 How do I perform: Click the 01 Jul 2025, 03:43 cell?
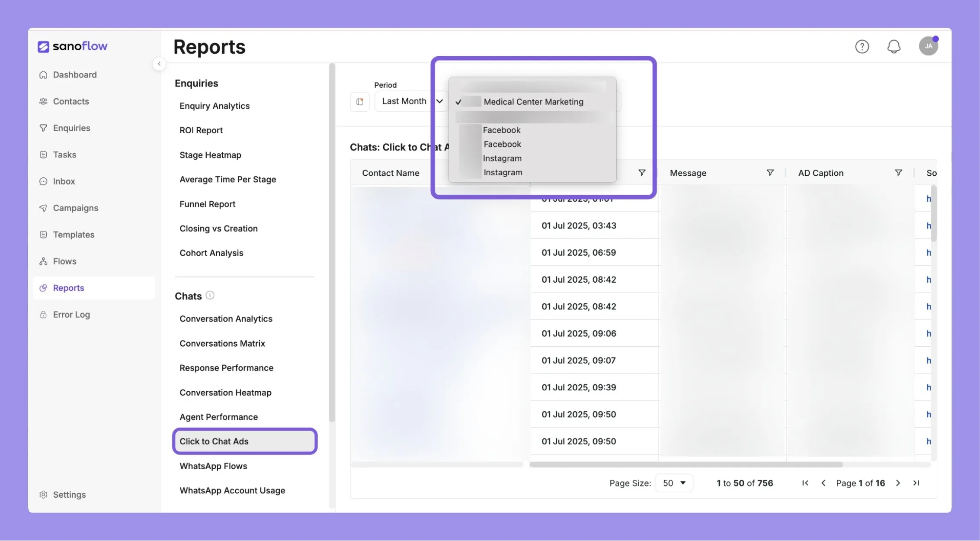[594, 225]
